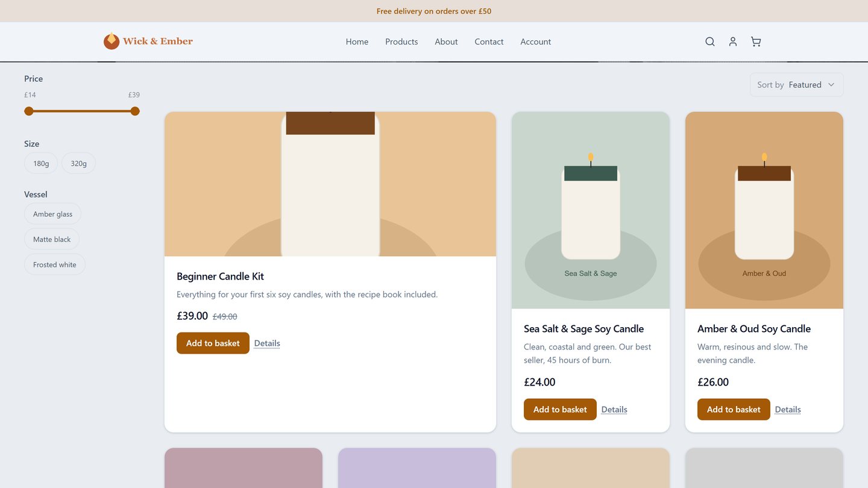Click the Sea Salt & Sage candle image
The height and width of the screenshot is (488, 868).
591,210
